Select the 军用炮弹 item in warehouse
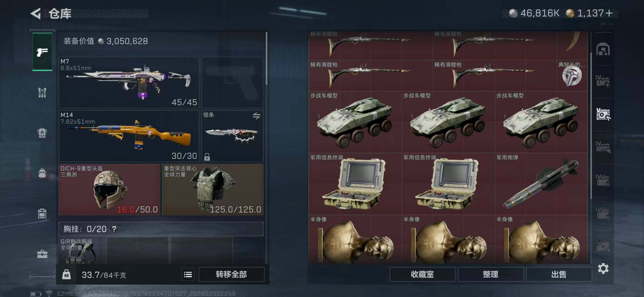Screen dimensions: 644x297 pyautogui.click(x=541, y=184)
